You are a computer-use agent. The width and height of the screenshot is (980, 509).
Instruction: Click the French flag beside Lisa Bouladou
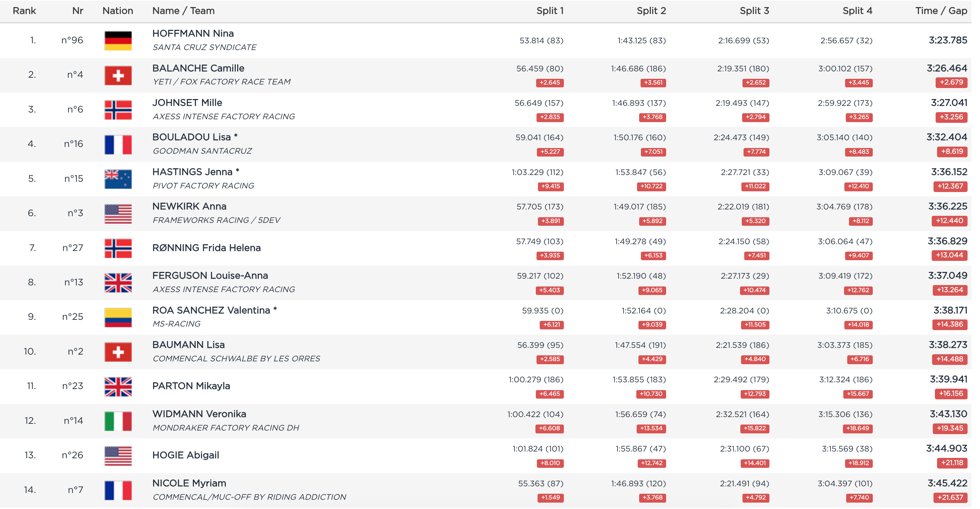click(x=118, y=144)
